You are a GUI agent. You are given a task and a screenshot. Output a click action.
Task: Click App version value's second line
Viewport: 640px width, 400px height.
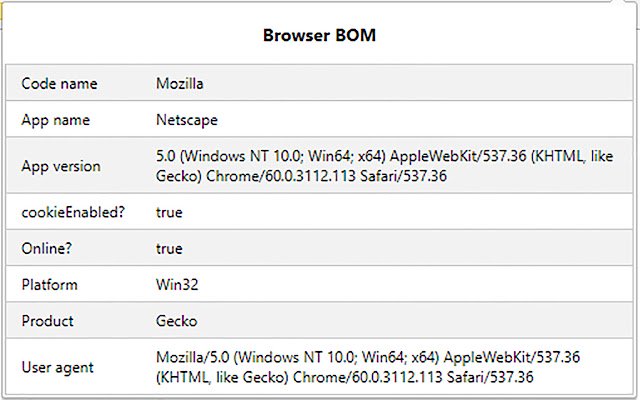coord(301,176)
